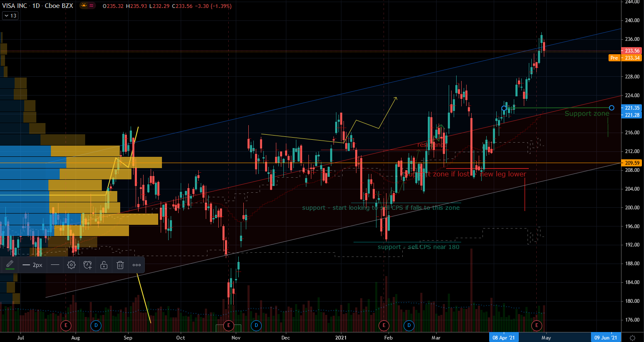Click the earnings marker before November

228,325
